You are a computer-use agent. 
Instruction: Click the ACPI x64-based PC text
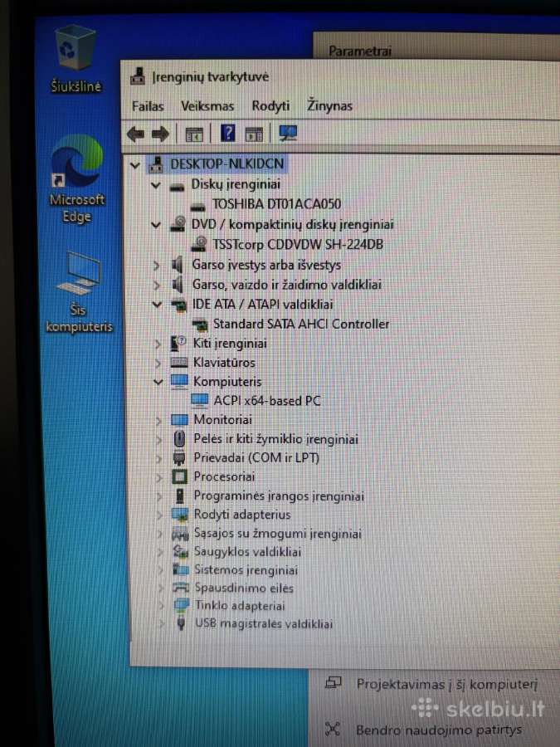(267, 401)
